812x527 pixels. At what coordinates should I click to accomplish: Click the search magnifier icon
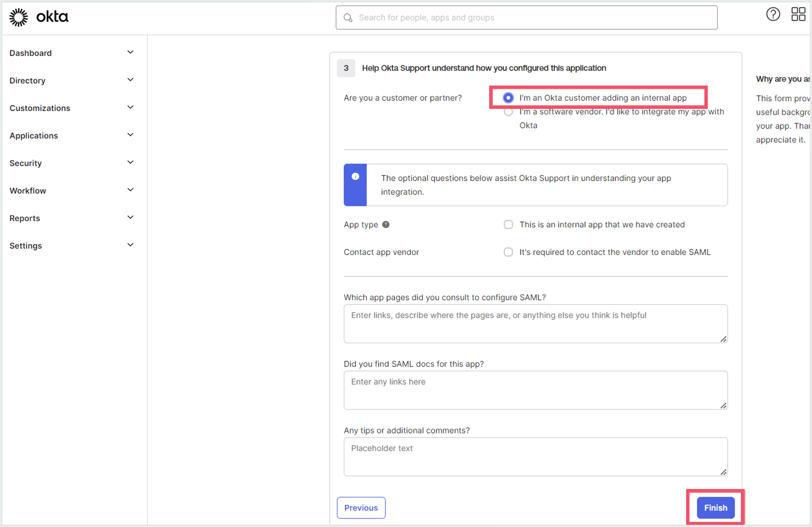348,18
